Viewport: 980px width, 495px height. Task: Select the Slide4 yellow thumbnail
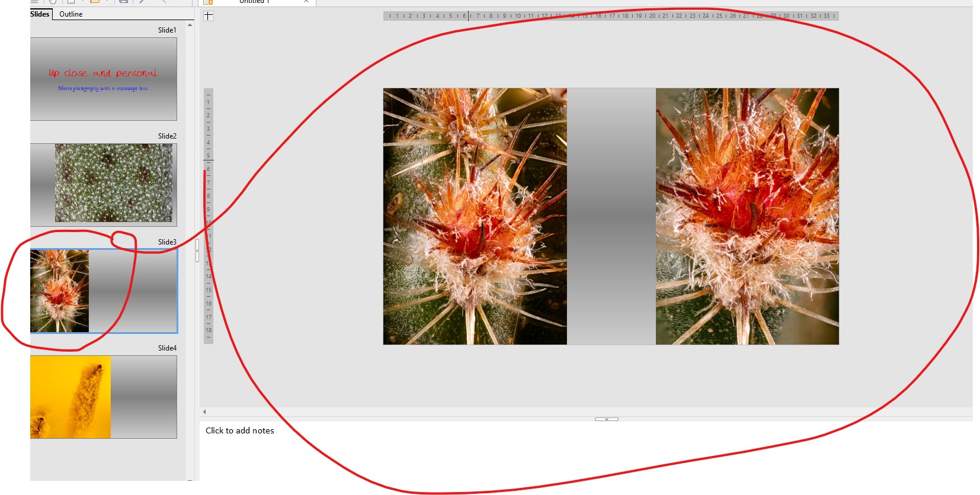click(104, 397)
